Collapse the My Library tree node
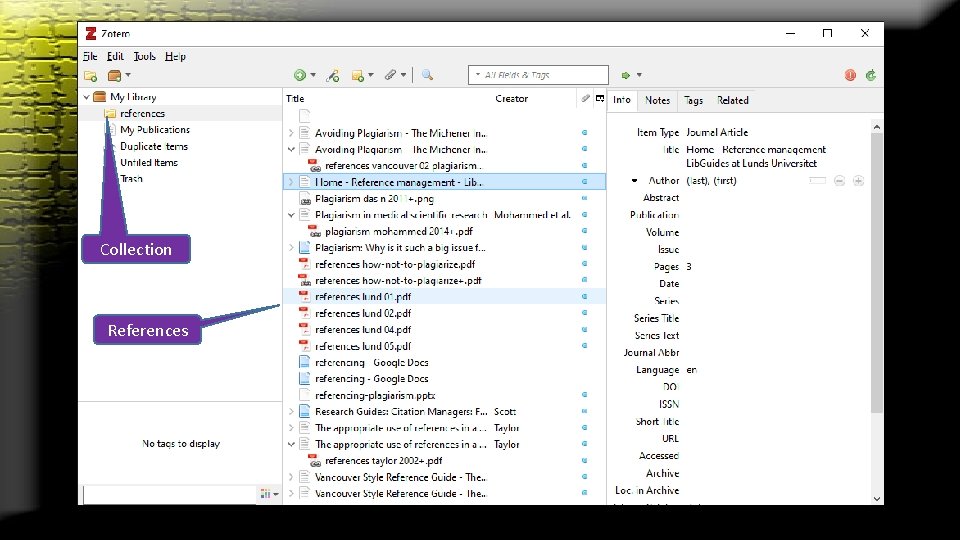Viewport: 960px width, 540px height. [87, 97]
